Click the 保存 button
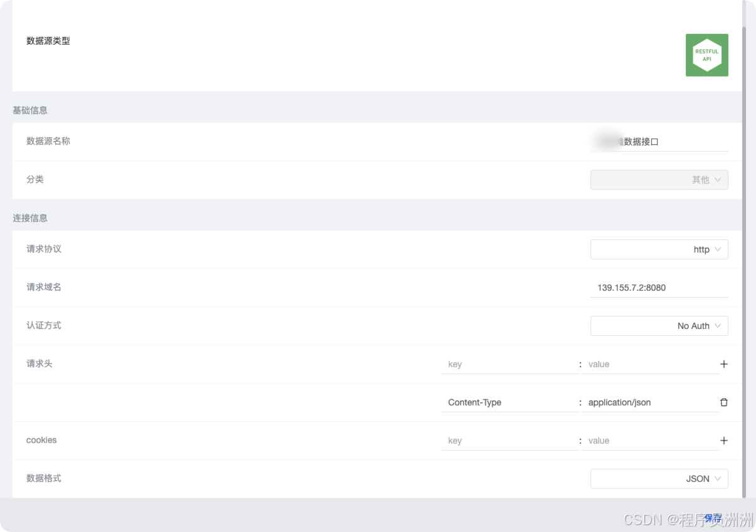This screenshot has height=532, width=756. (x=713, y=518)
